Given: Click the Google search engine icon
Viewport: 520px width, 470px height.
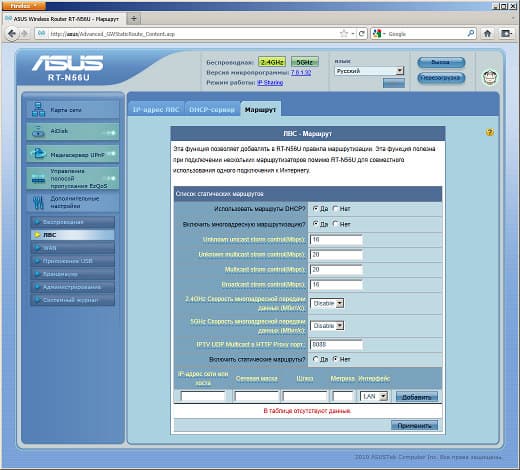Looking at the screenshot, I should [x=377, y=34].
